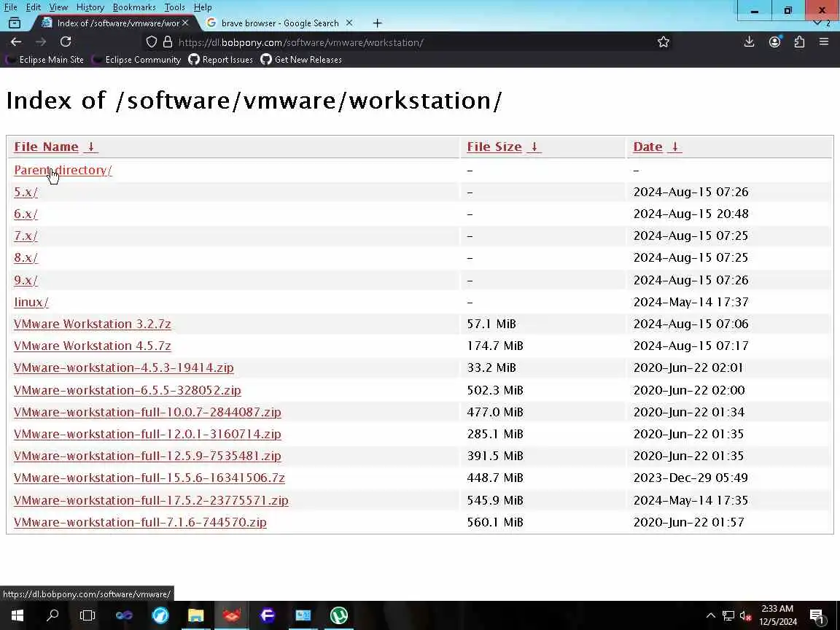This screenshot has height=630, width=840.
Task: Sort the listing by File Size
Action: 494,147
